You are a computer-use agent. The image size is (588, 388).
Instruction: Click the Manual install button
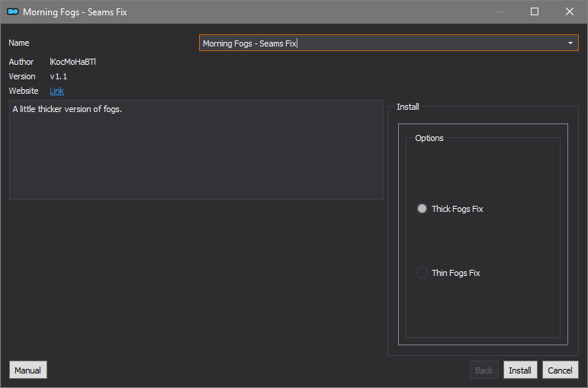click(x=28, y=370)
